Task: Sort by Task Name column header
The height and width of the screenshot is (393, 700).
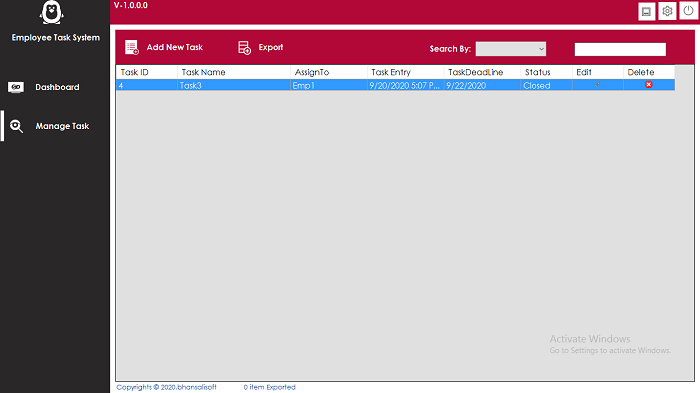Action: coord(233,72)
